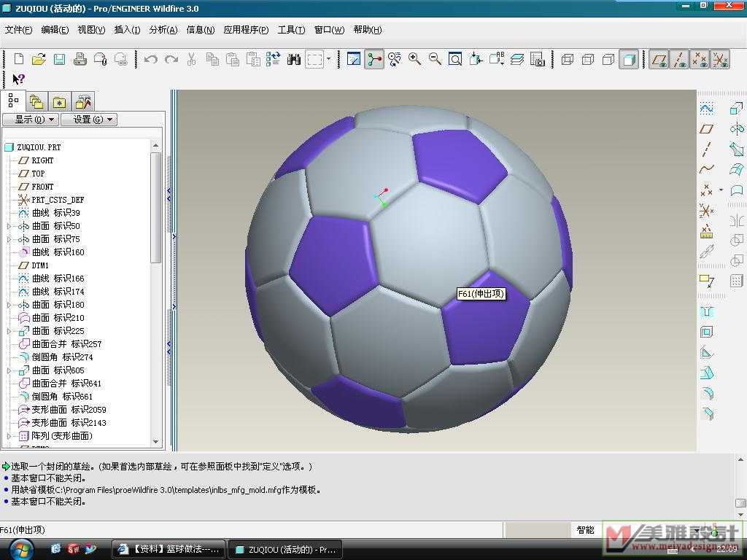Expand the 曲面 标识75 tree node
The width and height of the screenshot is (747, 560).
click(x=9, y=239)
